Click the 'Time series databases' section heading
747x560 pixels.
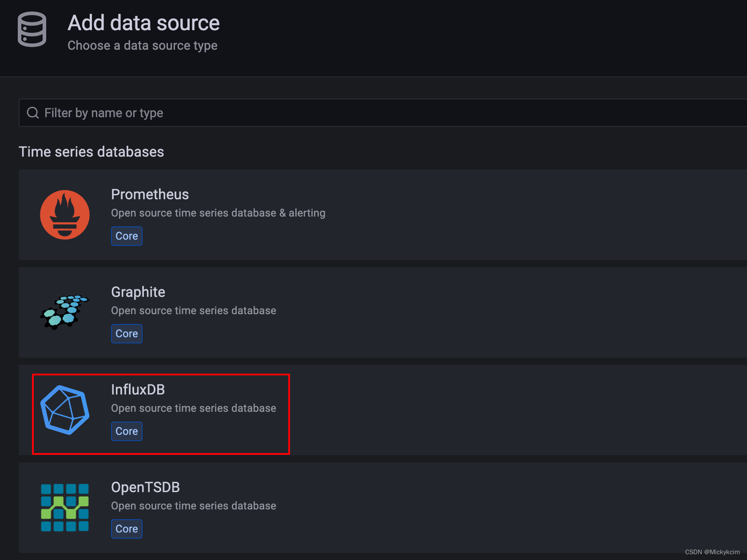pyautogui.click(x=91, y=152)
